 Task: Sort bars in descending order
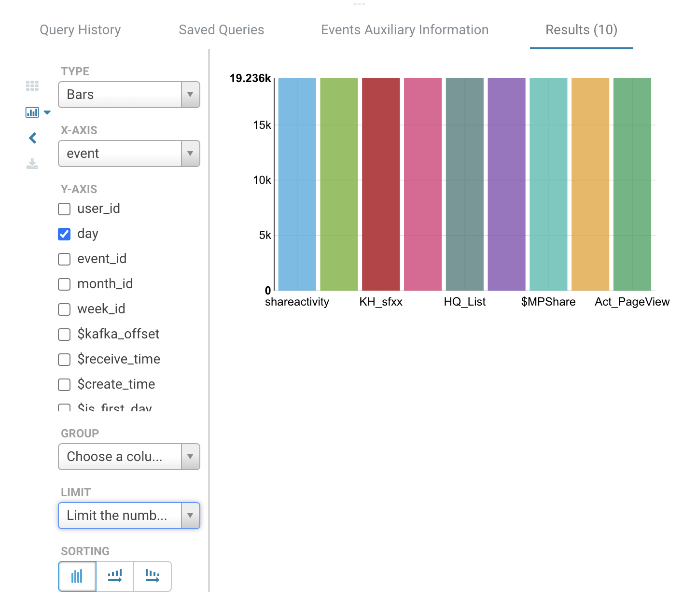(x=152, y=576)
